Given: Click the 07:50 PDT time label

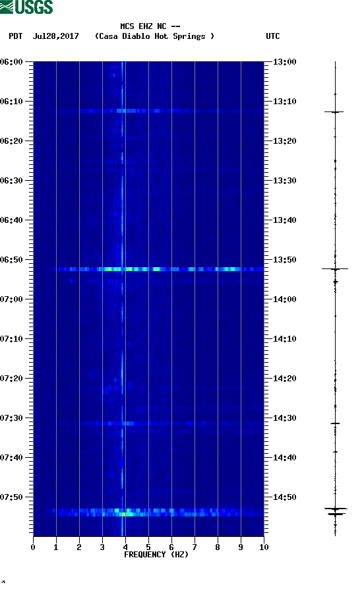Looking at the screenshot, I should (x=12, y=497).
